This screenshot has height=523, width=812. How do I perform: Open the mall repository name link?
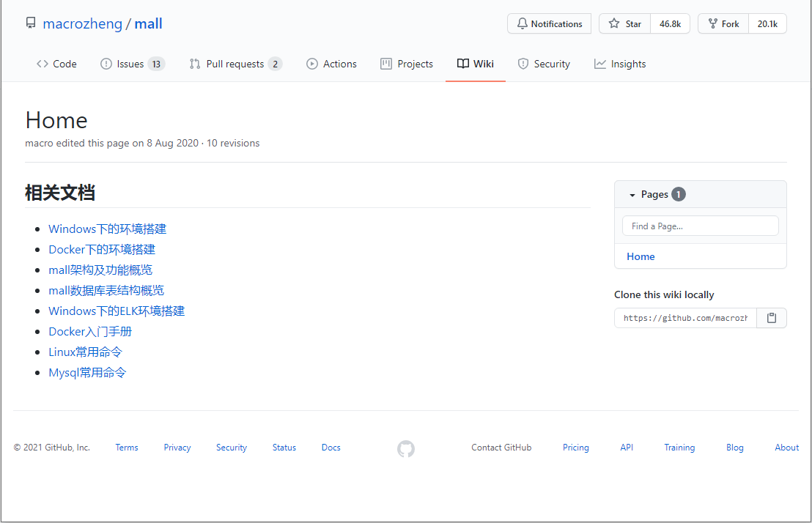click(x=148, y=24)
